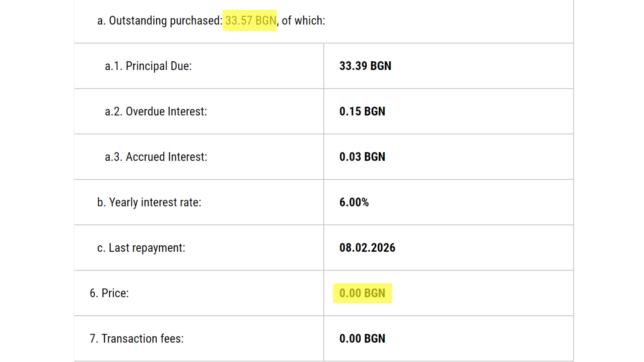Select the '6. Price:' label

tap(109, 293)
